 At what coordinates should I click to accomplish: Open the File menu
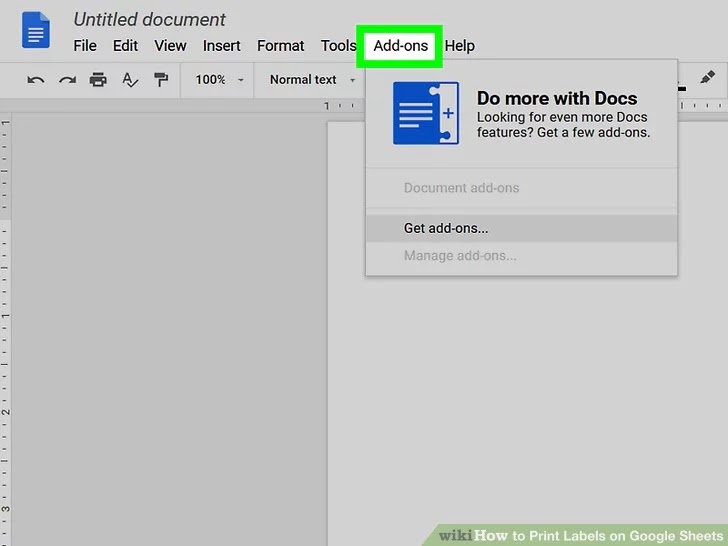(85, 46)
